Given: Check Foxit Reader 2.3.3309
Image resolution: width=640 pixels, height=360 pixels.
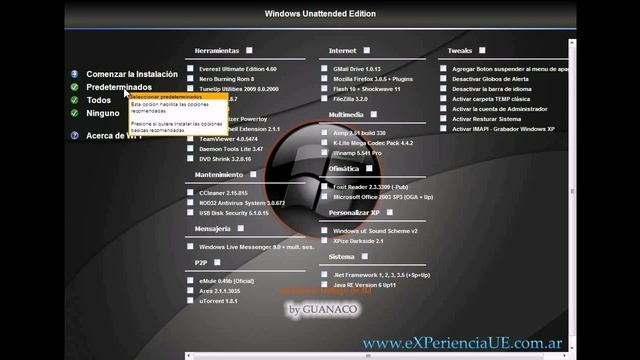Looking at the screenshot, I should 324,187.
